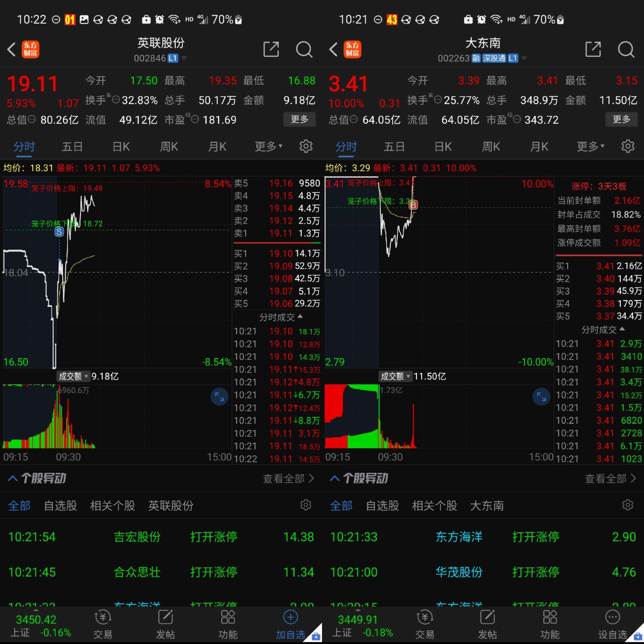This screenshot has height=644, width=644.
Task: Collapse 个股异动 section on 大东南 panel
Action: click(335, 479)
